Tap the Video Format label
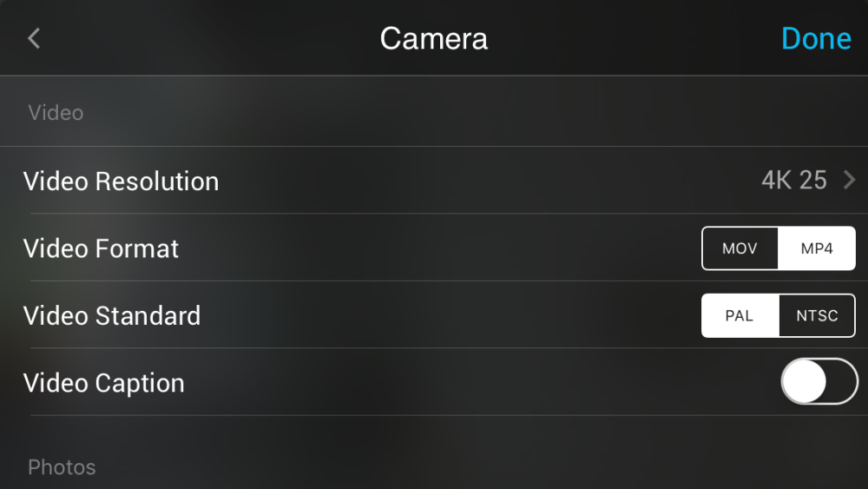The width and height of the screenshot is (868, 489). (x=101, y=248)
